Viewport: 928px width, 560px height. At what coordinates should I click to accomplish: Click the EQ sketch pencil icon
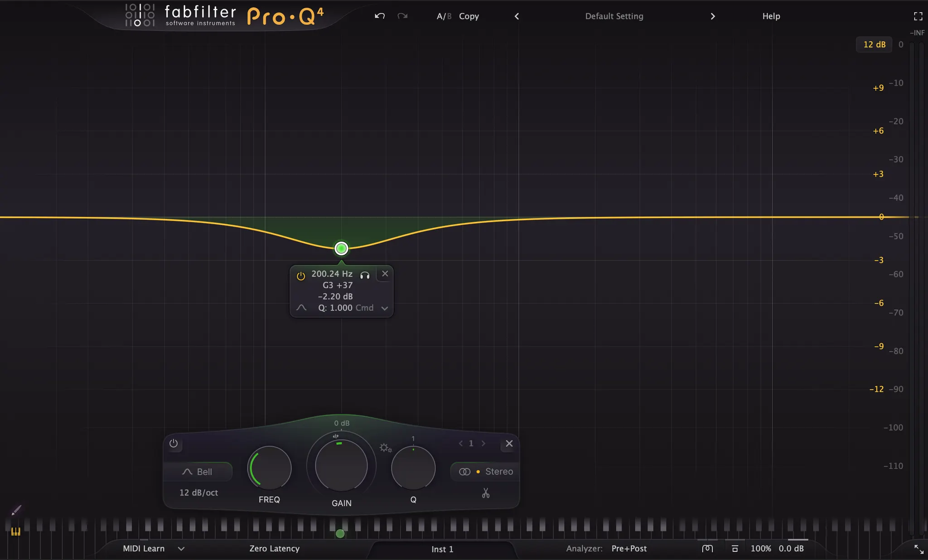pos(16,511)
